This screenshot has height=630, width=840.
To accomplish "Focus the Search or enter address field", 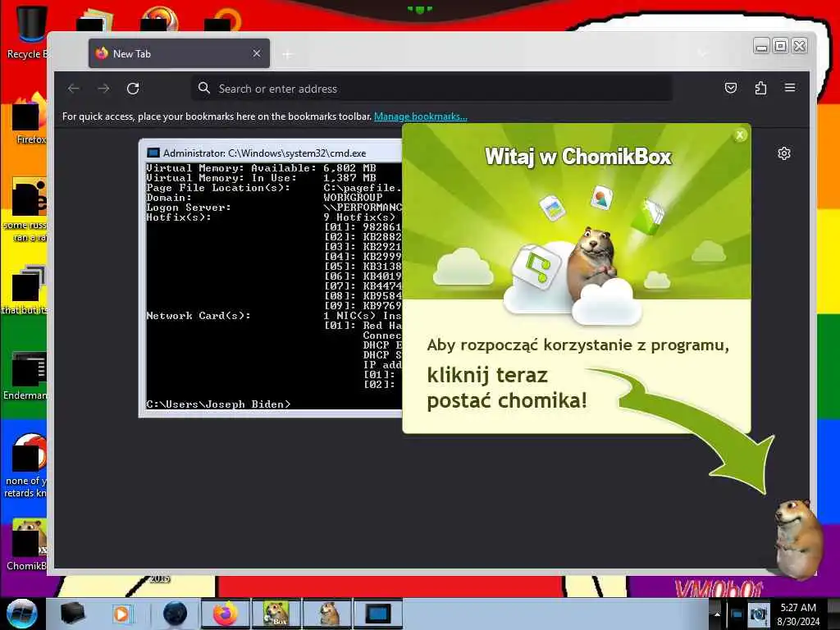I will [x=431, y=89].
